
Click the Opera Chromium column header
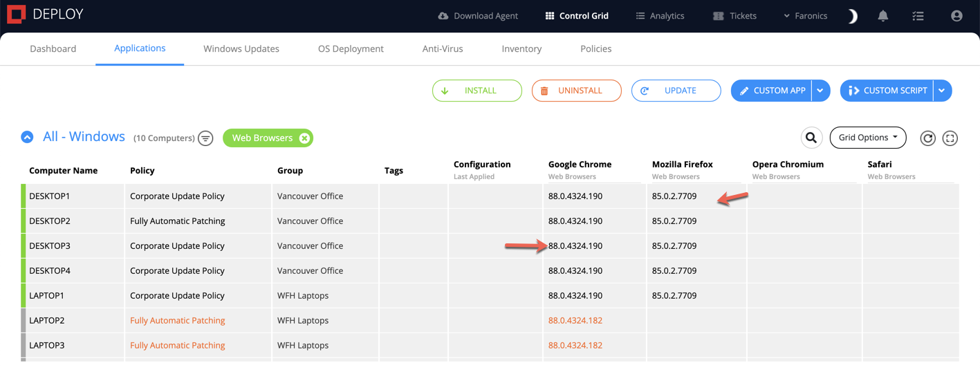click(x=788, y=165)
